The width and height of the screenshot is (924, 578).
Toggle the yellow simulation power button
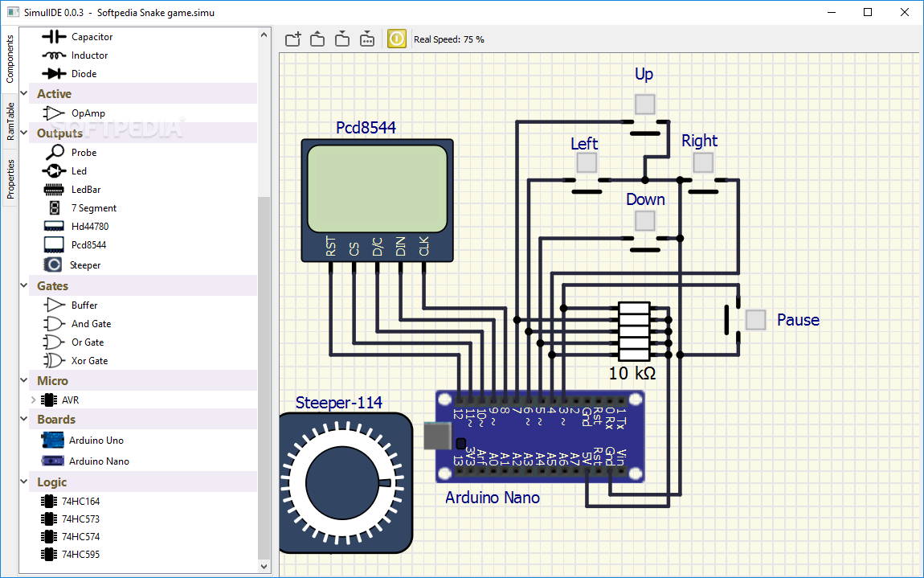click(x=397, y=39)
